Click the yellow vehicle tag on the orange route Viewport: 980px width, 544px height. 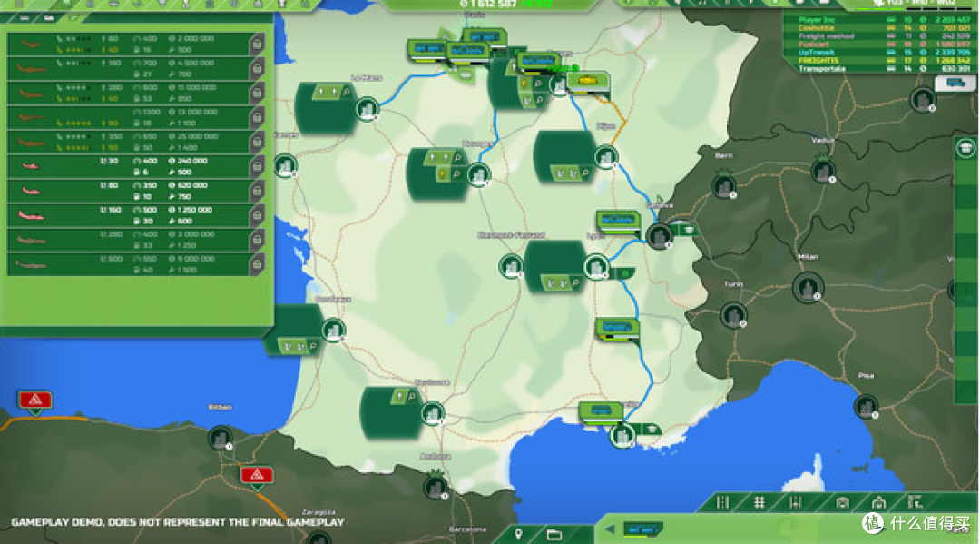(x=587, y=81)
